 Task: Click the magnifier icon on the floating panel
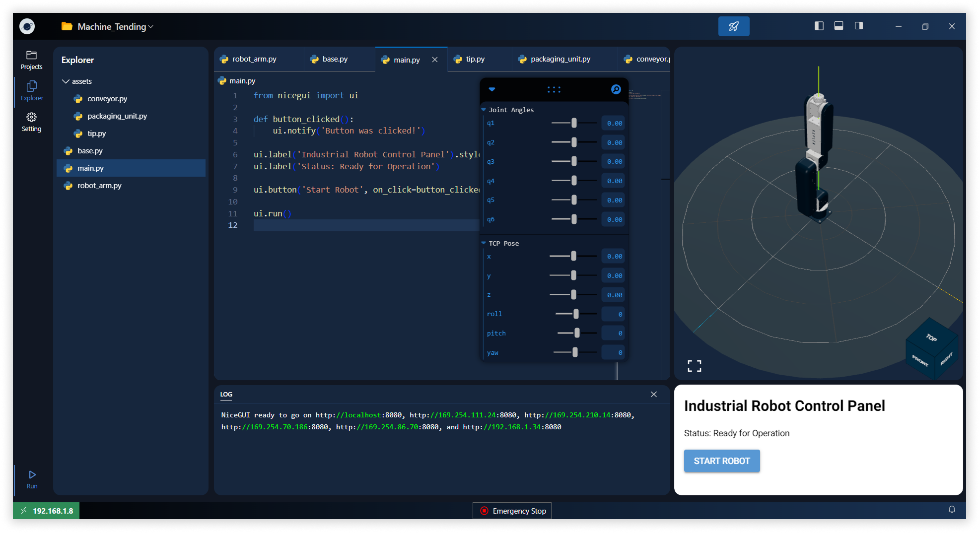[616, 90]
